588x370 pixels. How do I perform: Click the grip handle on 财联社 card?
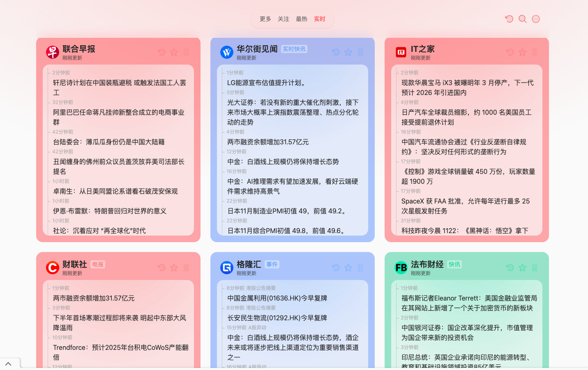tap(186, 268)
